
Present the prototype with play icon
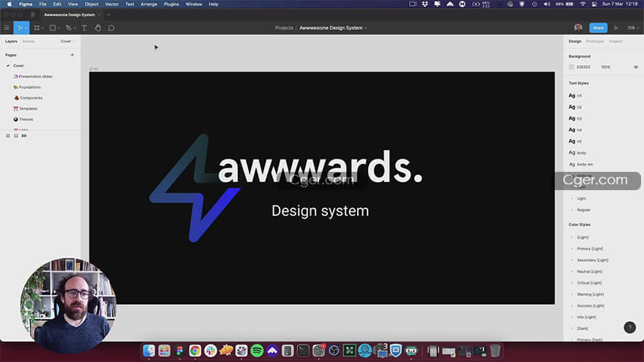pos(616,28)
